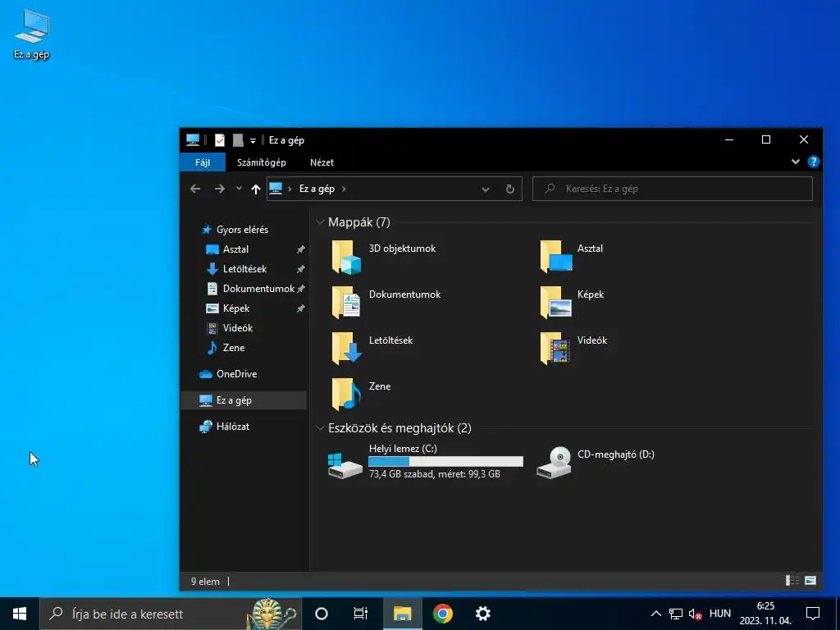
Task: Click the taskbar search box
Action: click(171, 614)
